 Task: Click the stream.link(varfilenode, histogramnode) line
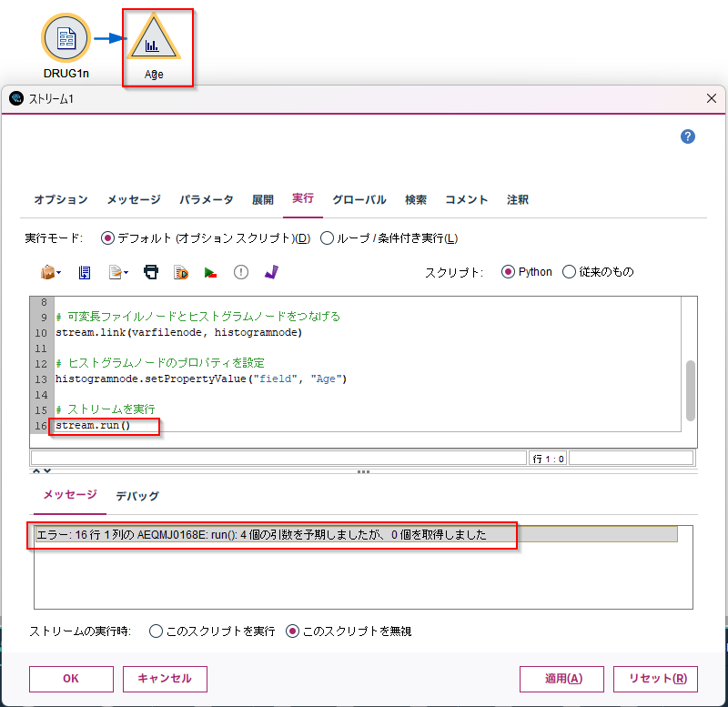(178, 332)
